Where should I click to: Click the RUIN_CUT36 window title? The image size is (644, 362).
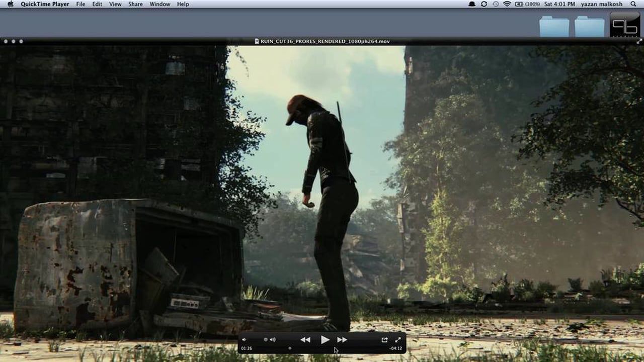tap(325, 41)
